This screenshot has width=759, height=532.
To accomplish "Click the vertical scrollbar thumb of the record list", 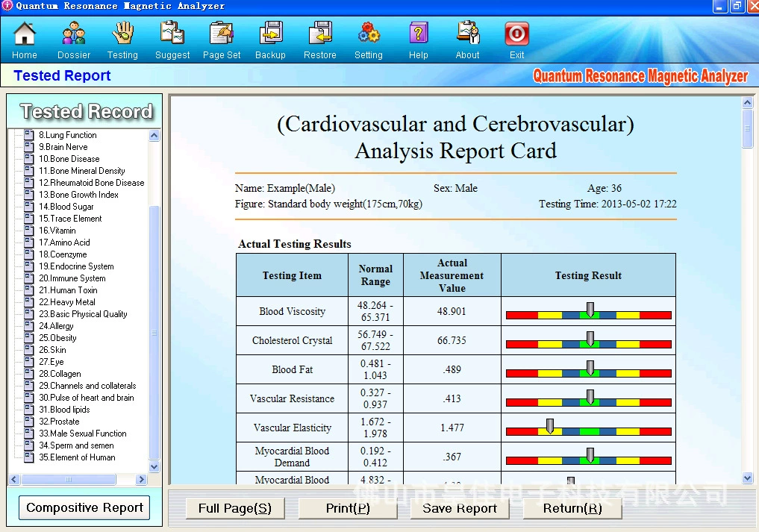I will pyautogui.click(x=154, y=333).
